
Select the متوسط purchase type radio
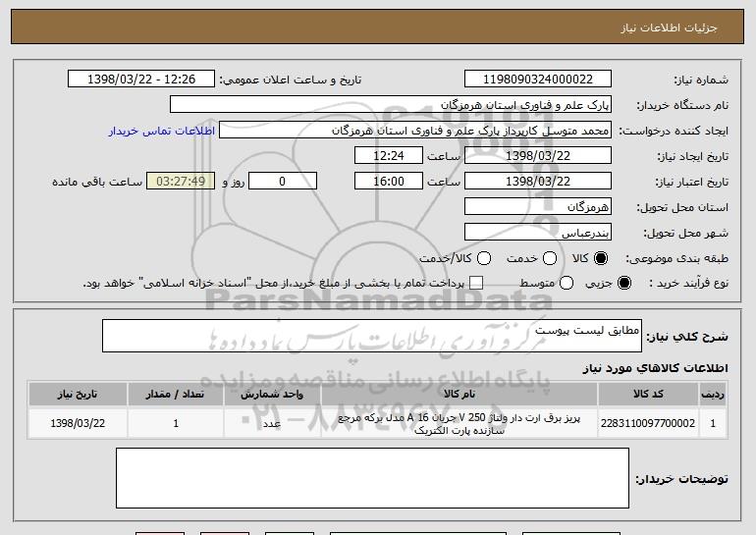point(567,283)
